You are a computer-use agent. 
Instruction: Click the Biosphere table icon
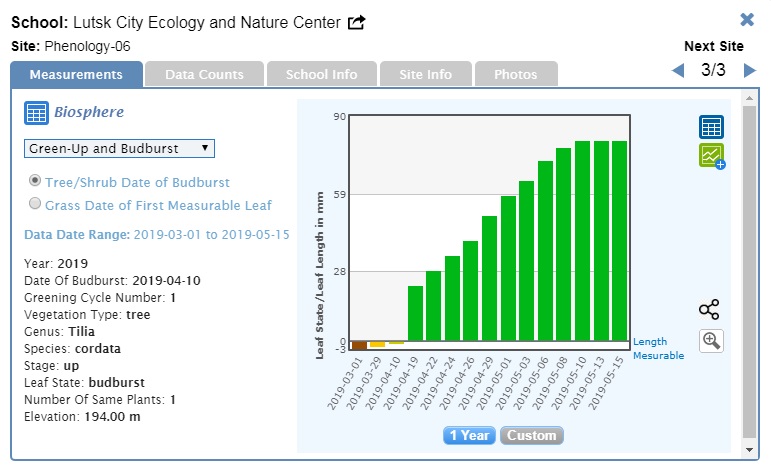36,113
